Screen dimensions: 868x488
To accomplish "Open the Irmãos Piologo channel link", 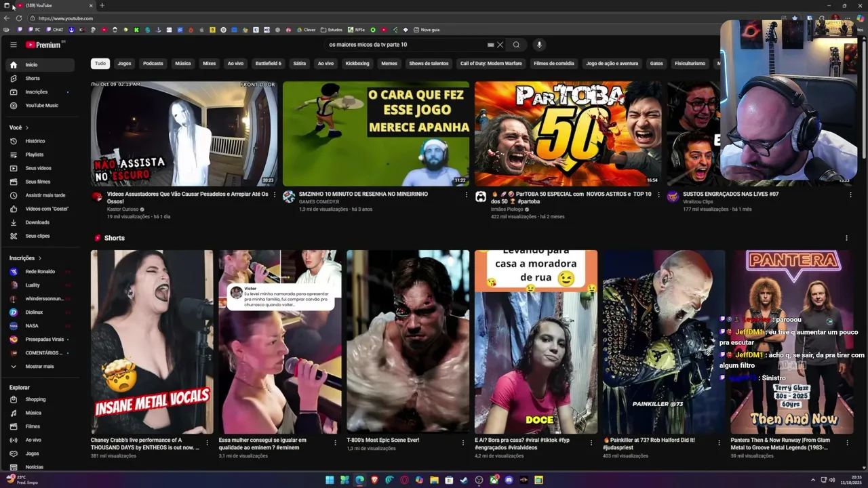I will click(x=507, y=209).
